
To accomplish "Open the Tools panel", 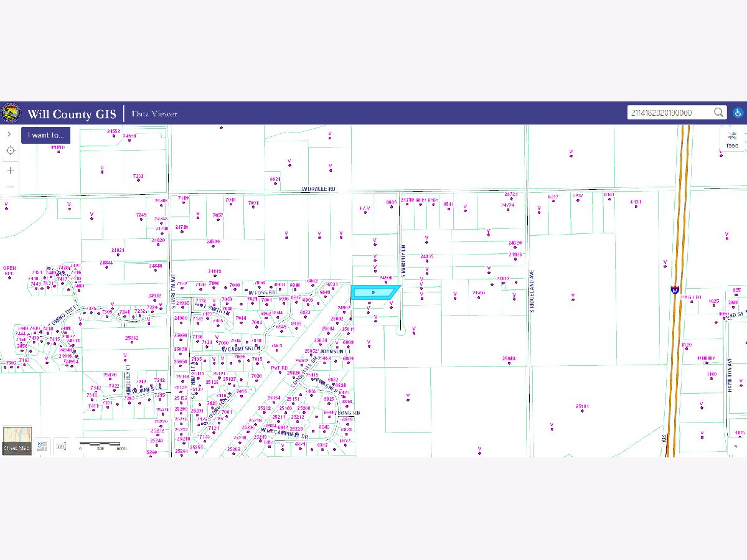I will (731, 139).
